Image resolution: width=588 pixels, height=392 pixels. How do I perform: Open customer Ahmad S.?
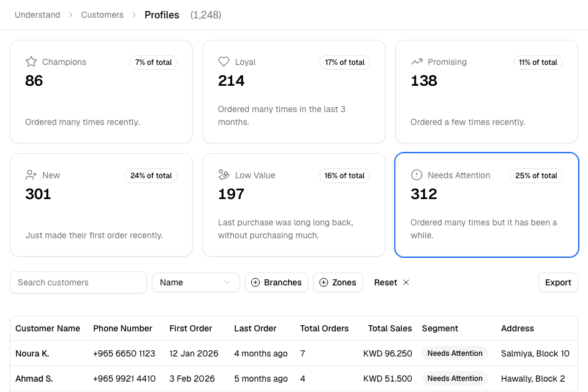(34, 379)
